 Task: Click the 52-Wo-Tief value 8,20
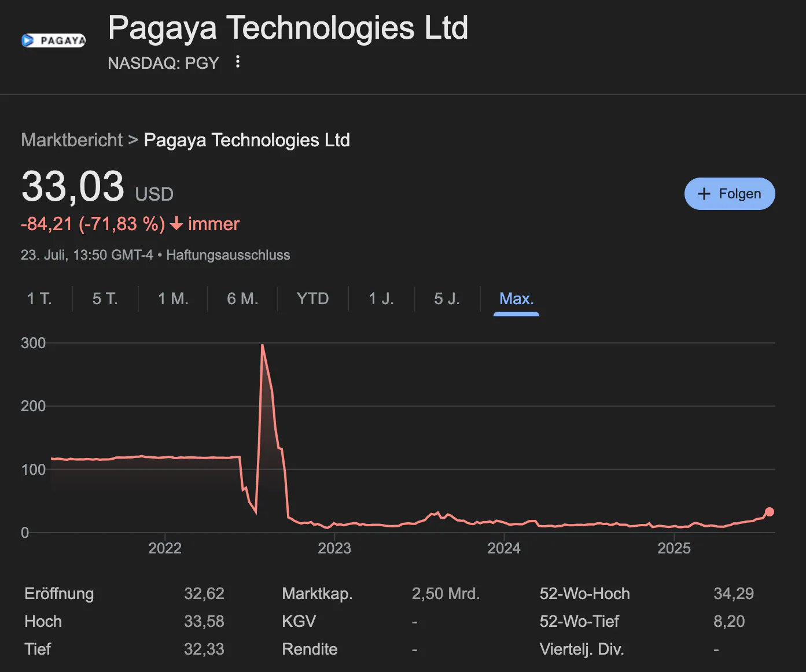point(729,621)
